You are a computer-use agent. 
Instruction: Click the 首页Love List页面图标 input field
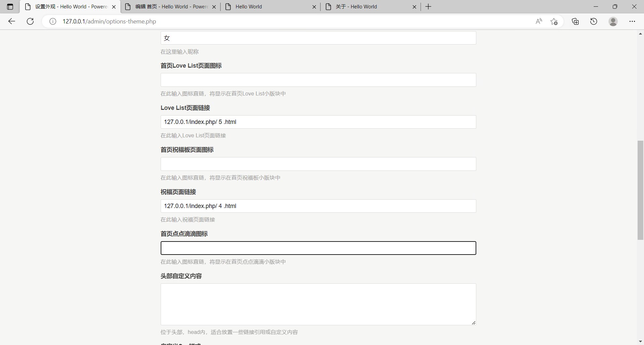(x=318, y=80)
